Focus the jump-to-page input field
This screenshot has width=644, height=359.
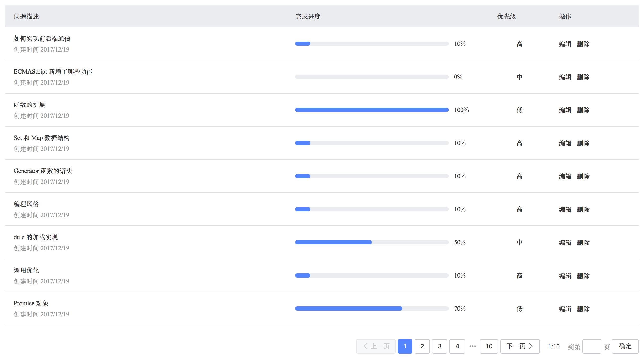pos(592,346)
